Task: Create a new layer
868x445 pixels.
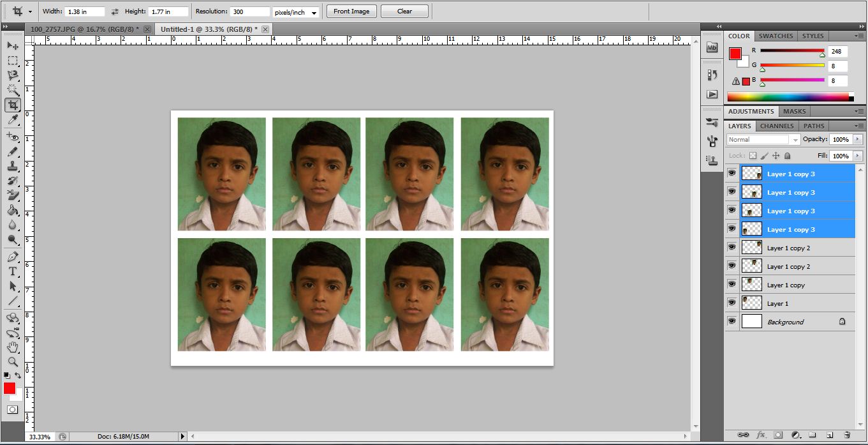Action: [830, 435]
